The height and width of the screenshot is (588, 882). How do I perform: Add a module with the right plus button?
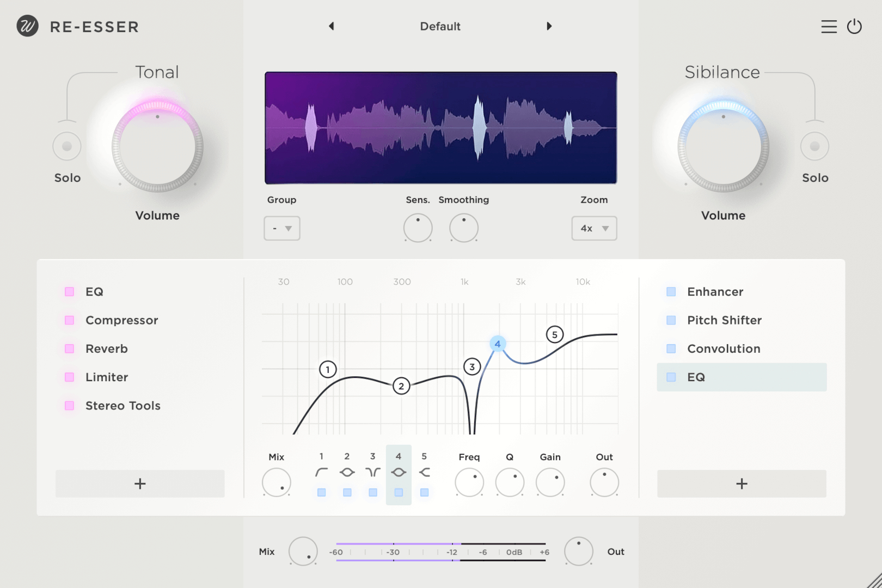(742, 483)
